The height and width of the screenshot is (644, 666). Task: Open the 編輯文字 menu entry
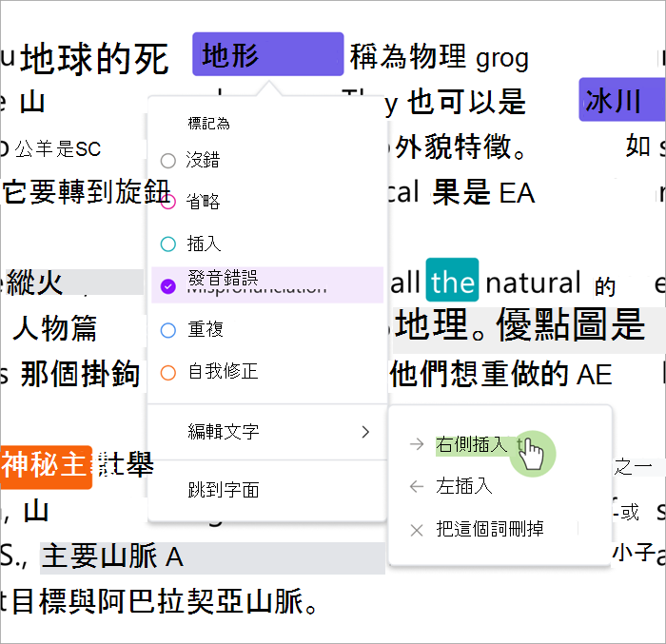click(x=267, y=432)
